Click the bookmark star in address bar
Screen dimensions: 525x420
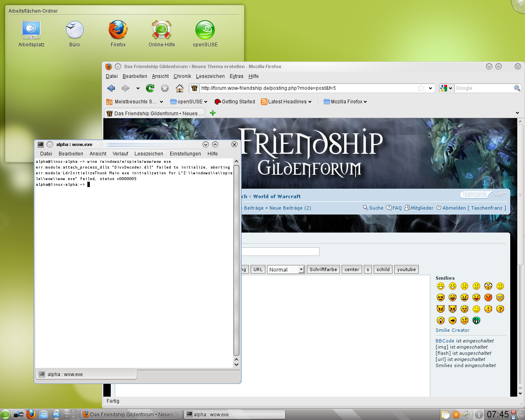coord(421,88)
